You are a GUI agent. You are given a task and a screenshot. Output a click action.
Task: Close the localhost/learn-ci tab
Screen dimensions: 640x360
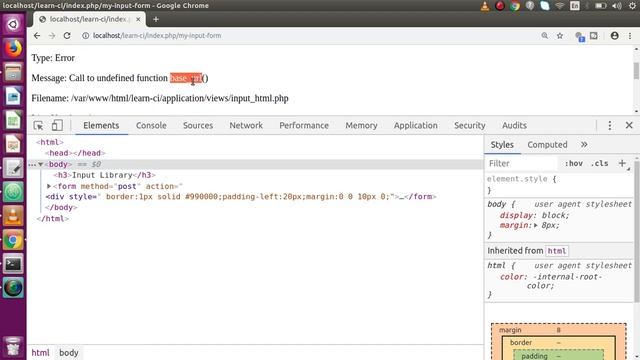(x=138, y=19)
